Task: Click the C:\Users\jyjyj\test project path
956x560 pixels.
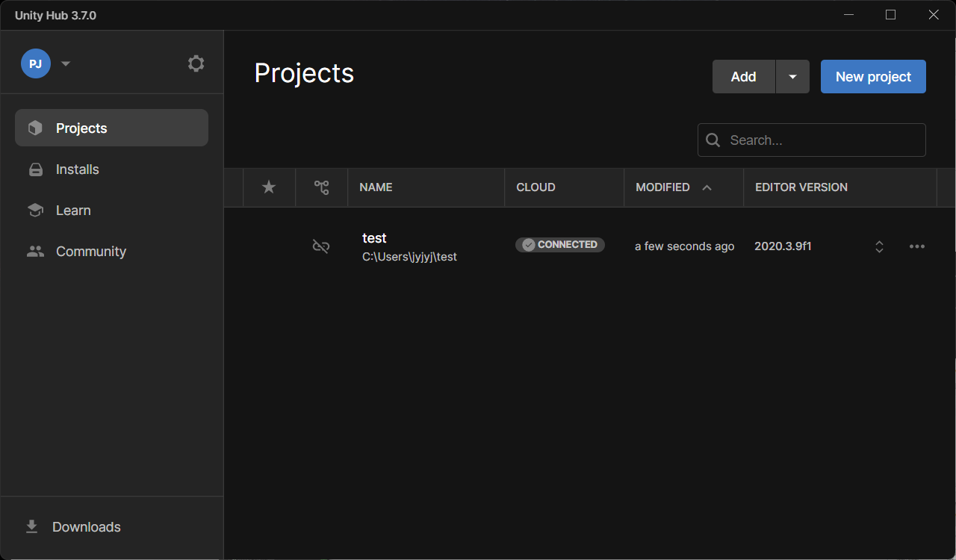Action: [x=409, y=257]
